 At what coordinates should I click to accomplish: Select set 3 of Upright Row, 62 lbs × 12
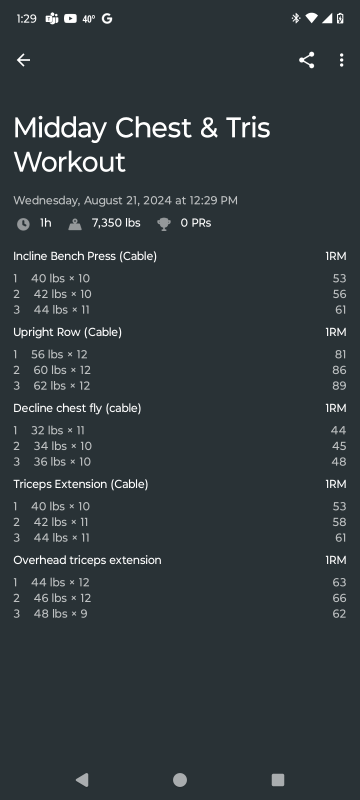[x=179, y=386]
